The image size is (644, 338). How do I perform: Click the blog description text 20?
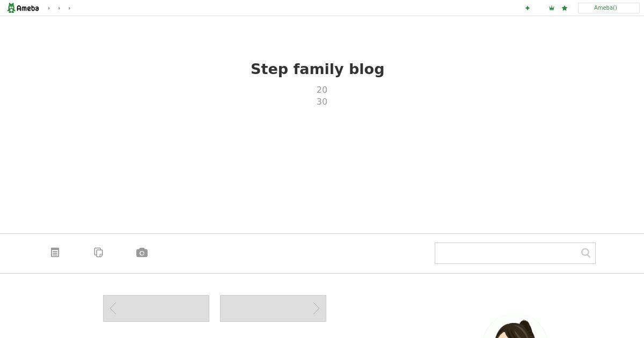(322, 90)
